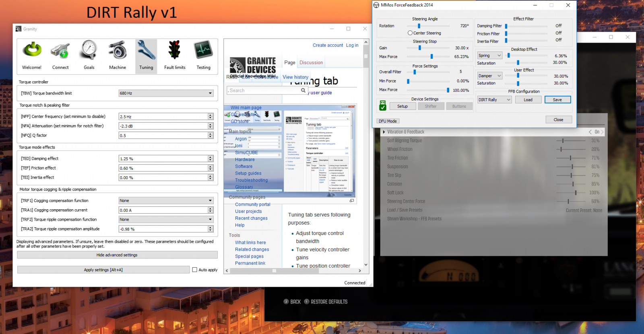Click the enlarge icon under the wiki thumbnail
Viewport: 644px width, 334px height.
352,200
